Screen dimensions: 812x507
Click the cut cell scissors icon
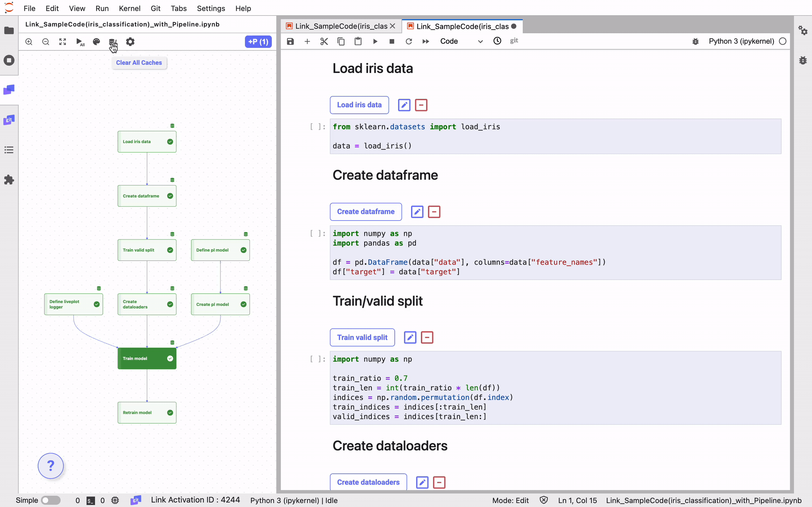point(324,41)
